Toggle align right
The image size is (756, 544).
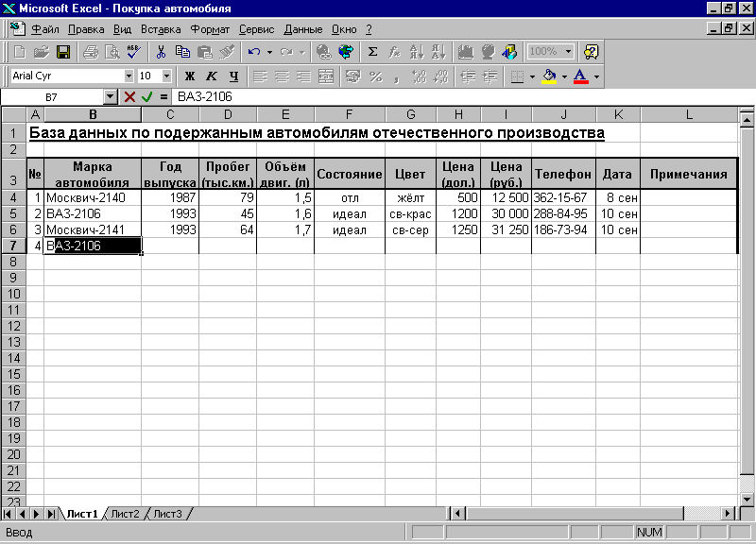303,76
